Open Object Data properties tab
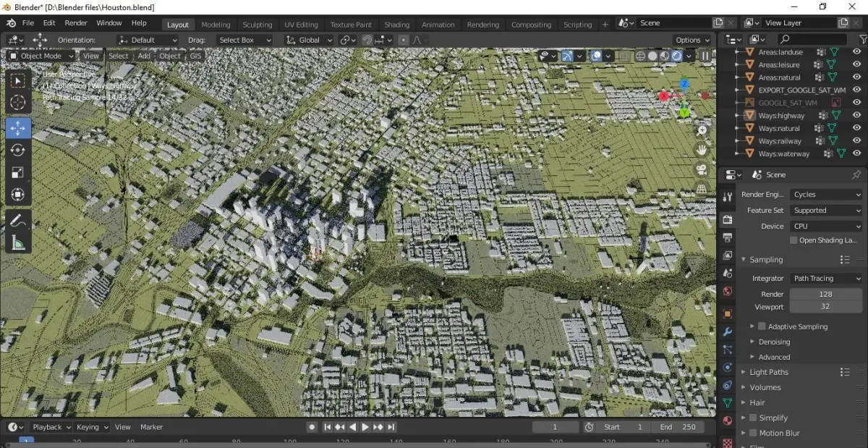Viewport: 868px width, 448px height. (727, 403)
